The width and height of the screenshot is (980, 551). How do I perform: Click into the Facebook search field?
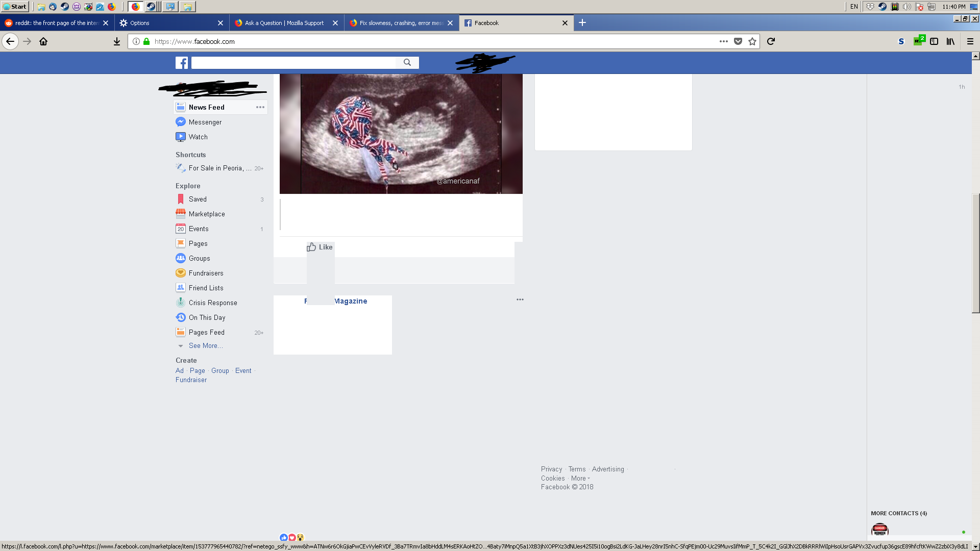(293, 62)
